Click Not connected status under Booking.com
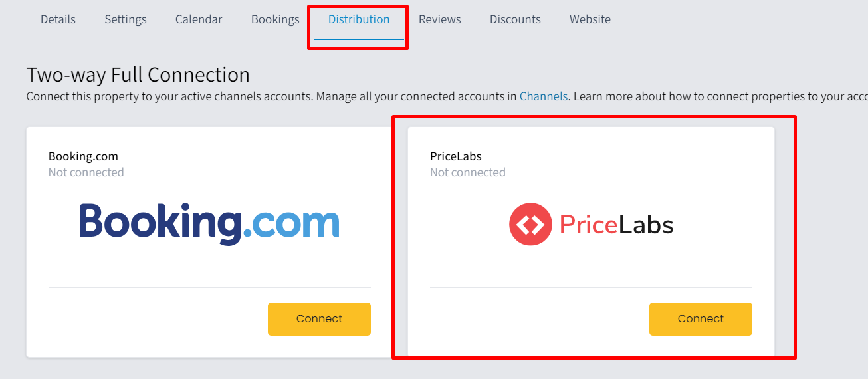868x379 pixels. click(86, 172)
